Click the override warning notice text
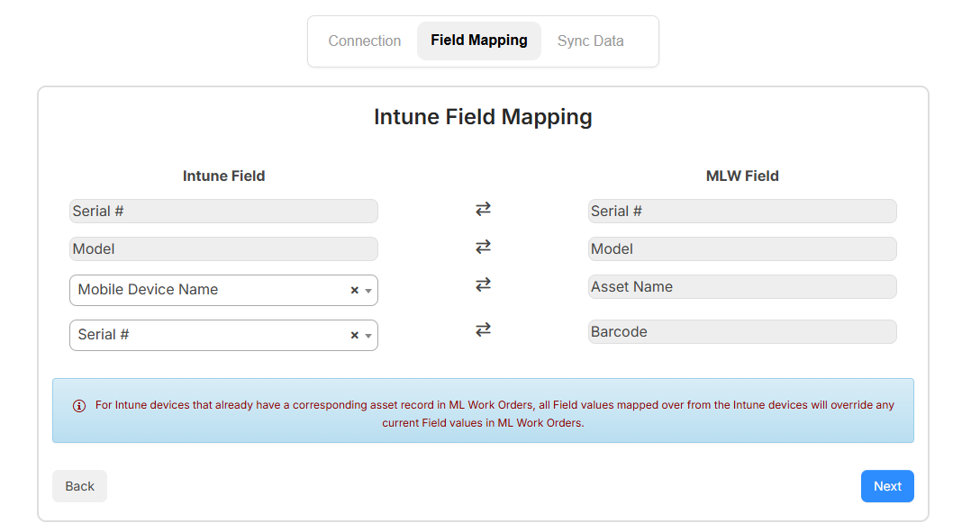This screenshot has height=532, width=980. pyautogui.click(x=495, y=413)
